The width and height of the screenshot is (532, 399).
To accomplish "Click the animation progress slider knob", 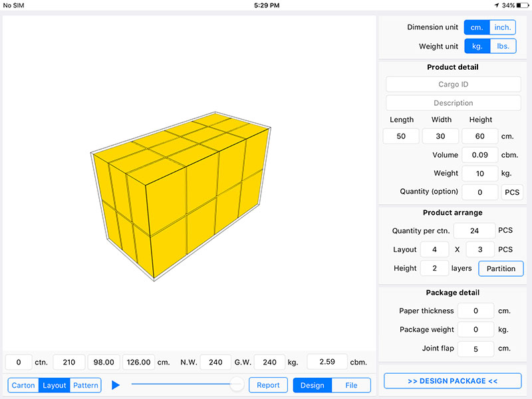I will coord(236,384).
